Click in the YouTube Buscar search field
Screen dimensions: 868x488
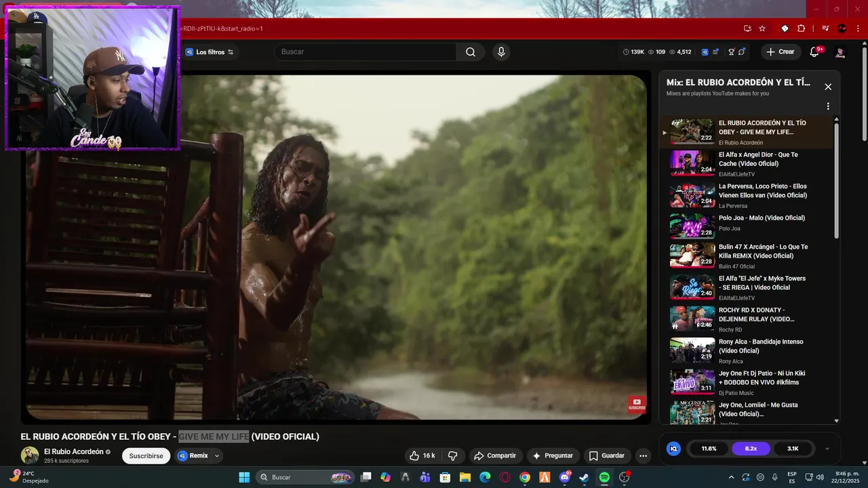pyautogui.click(x=366, y=52)
